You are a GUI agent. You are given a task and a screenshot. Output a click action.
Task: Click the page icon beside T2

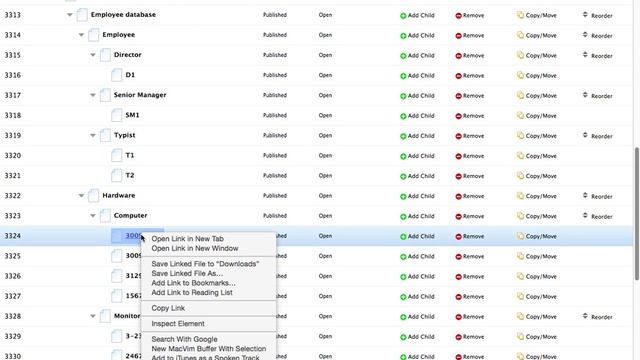point(117,176)
